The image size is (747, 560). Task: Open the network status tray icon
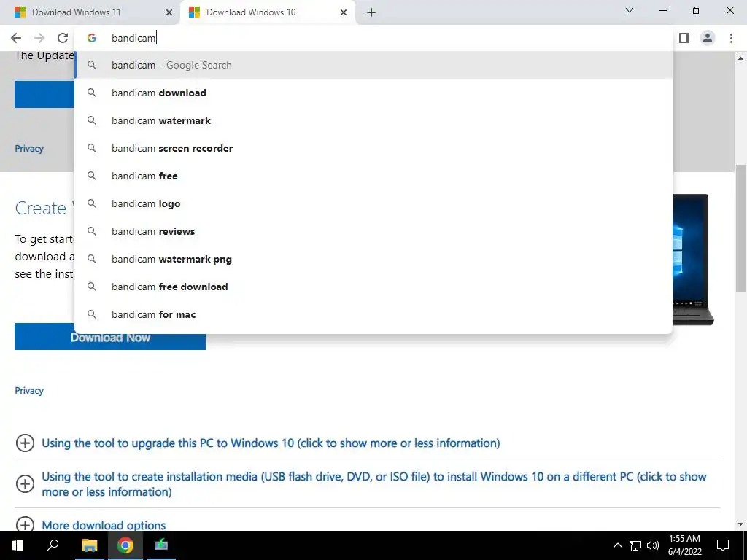coord(635,545)
